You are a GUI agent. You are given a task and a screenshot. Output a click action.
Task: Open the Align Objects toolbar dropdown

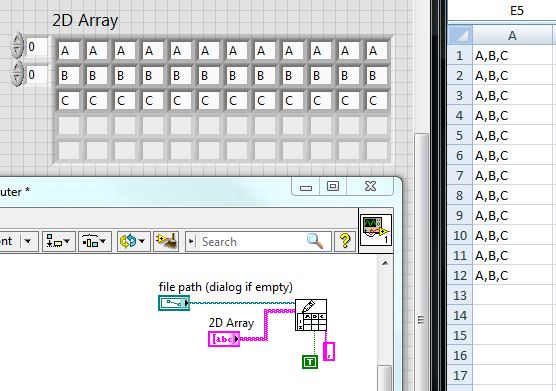coord(59,242)
